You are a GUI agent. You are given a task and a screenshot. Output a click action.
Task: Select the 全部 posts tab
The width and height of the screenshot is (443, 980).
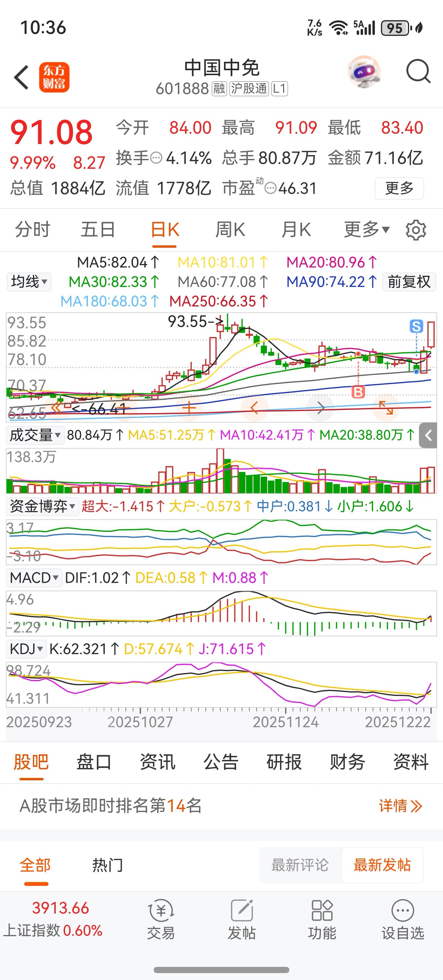click(x=35, y=865)
